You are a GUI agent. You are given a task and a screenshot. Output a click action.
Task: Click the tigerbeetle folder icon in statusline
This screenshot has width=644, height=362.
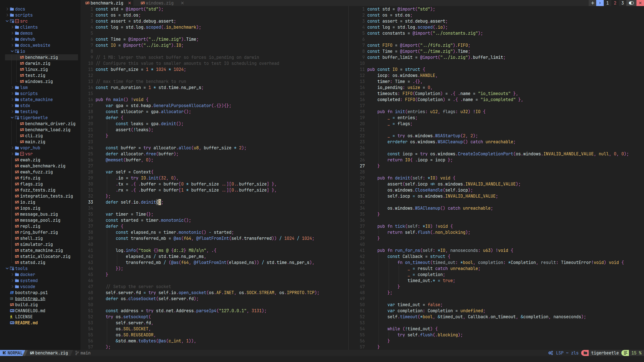click(x=585, y=353)
